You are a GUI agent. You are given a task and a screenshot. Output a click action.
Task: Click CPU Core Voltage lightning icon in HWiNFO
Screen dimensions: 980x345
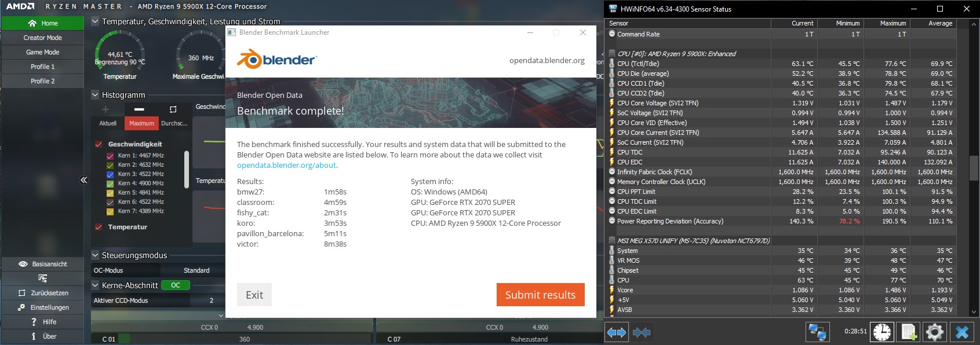[x=612, y=103]
